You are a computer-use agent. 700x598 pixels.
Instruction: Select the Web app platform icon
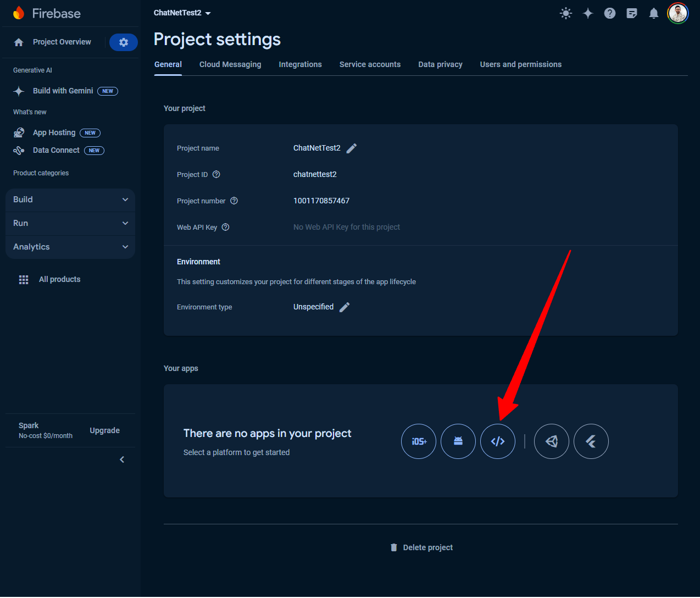[x=498, y=441]
